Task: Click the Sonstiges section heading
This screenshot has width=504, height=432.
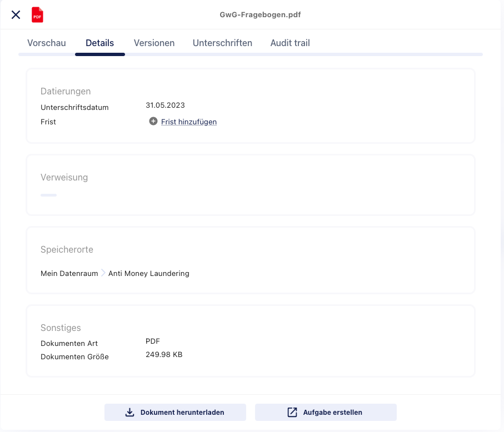Action: click(x=61, y=328)
